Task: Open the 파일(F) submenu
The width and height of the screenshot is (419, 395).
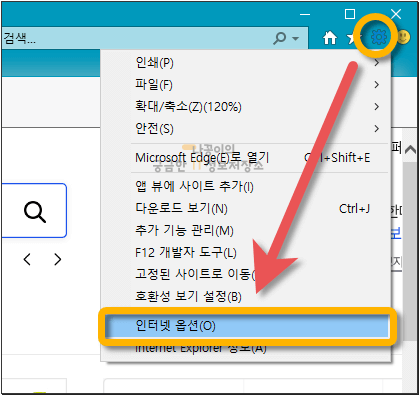Action: 246,85
